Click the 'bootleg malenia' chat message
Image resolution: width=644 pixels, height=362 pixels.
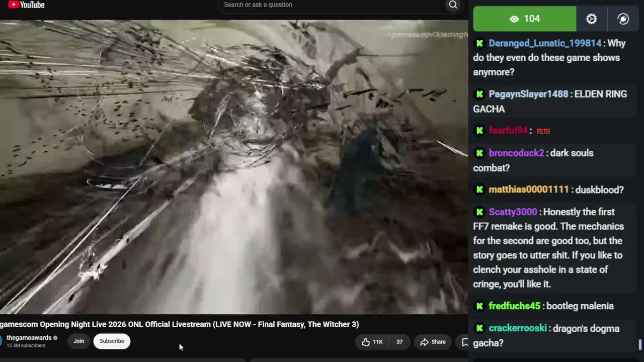580,306
